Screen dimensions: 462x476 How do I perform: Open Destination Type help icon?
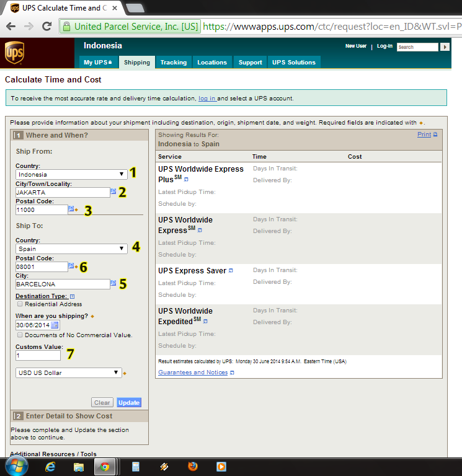pos(73,296)
